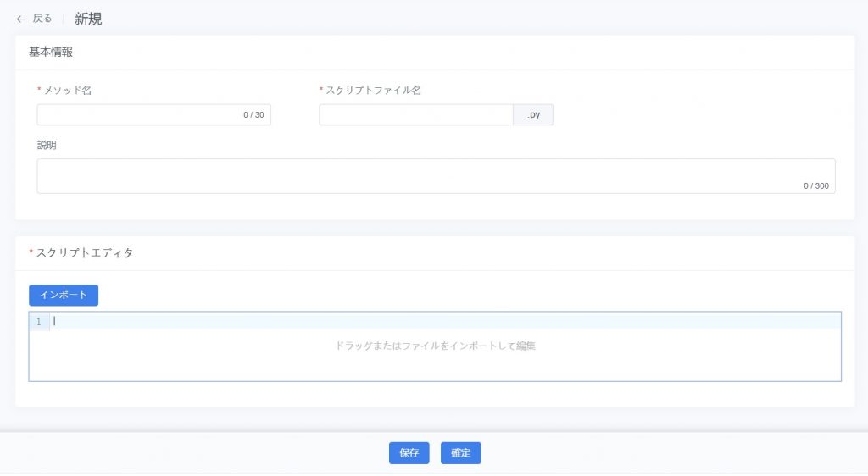Screen dimensions: 868x476
Task: Click the 基本情報 section header
Action: point(51,52)
